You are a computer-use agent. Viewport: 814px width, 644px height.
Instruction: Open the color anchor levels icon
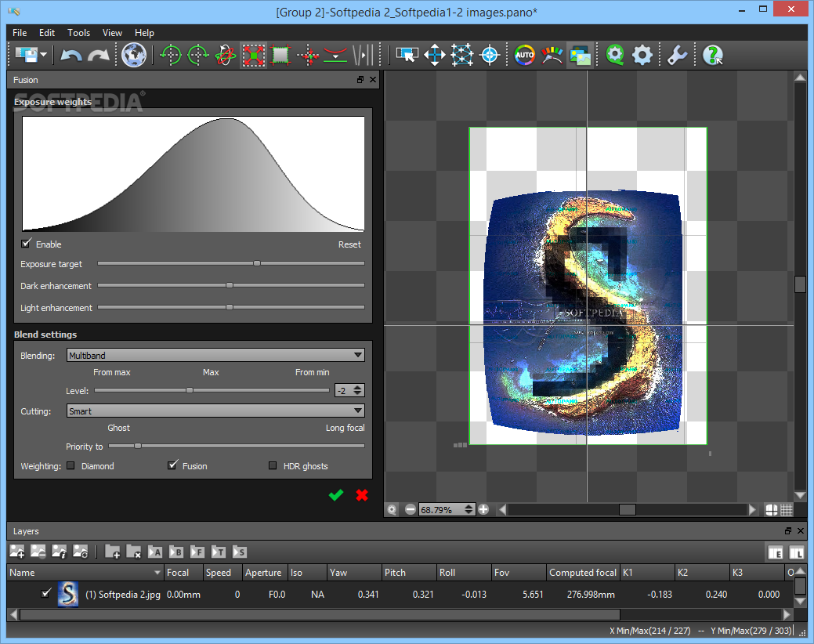pos(552,55)
